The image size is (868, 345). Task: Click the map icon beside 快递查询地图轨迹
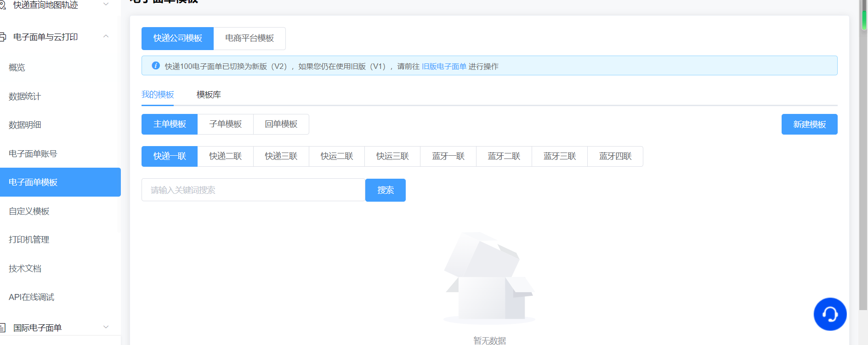tap(3, 5)
